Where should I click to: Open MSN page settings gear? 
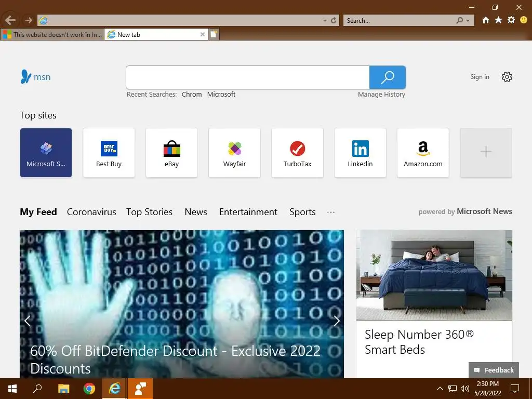pyautogui.click(x=507, y=77)
